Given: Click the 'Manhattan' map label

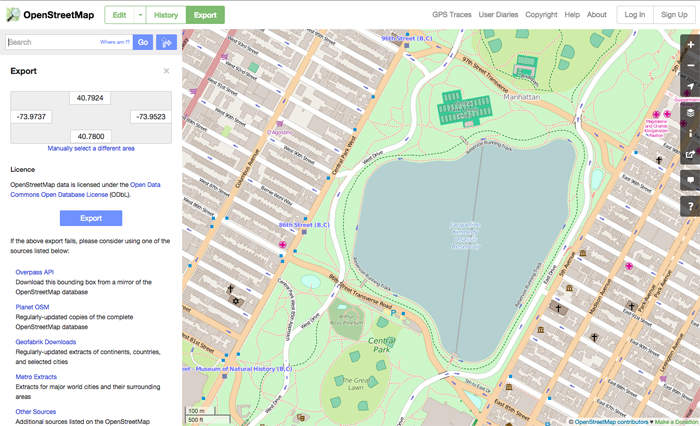Looking at the screenshot, I should coord(521,97).
